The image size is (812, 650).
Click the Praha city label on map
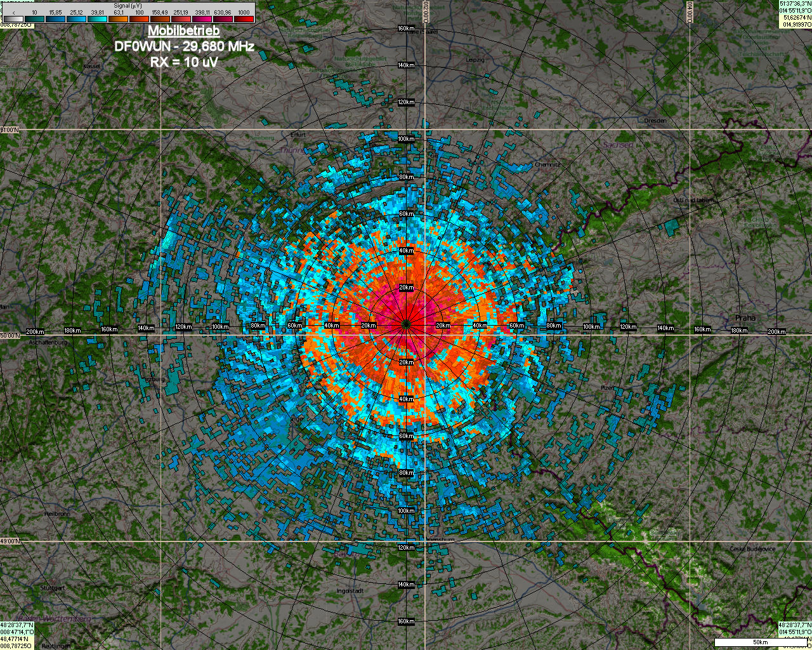click(745, 317)
